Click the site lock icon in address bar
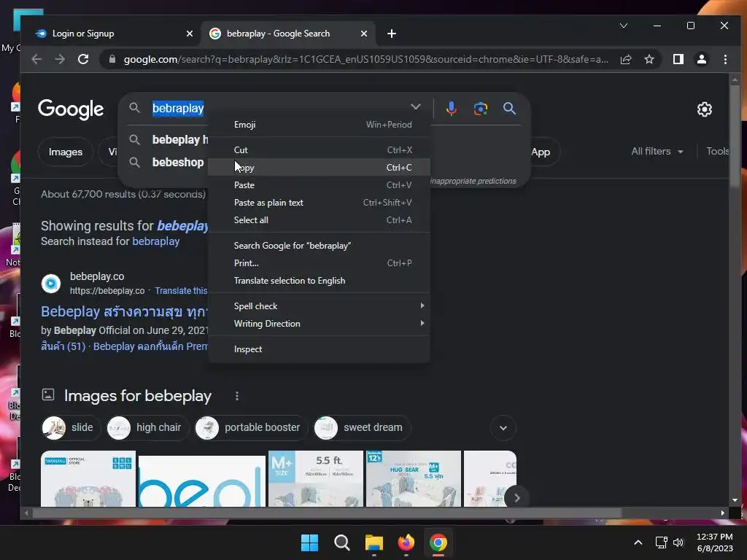747x560 pixels. point(112,59)
